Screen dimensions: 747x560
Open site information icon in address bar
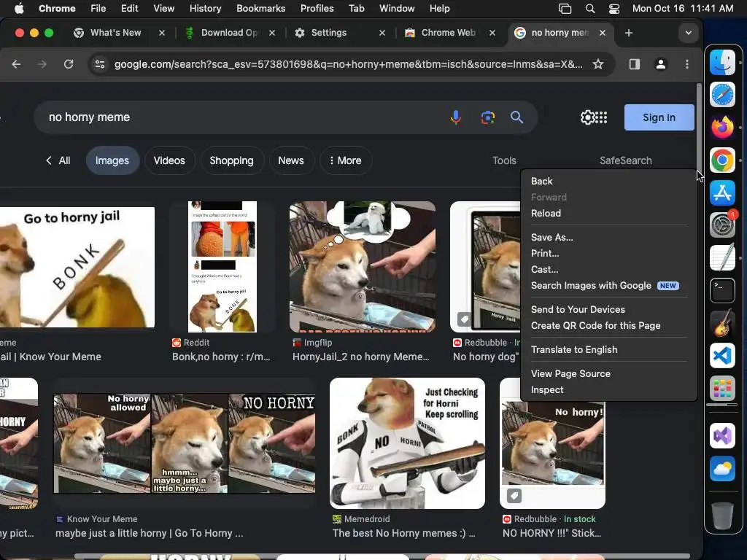click(x=99, y=64)
